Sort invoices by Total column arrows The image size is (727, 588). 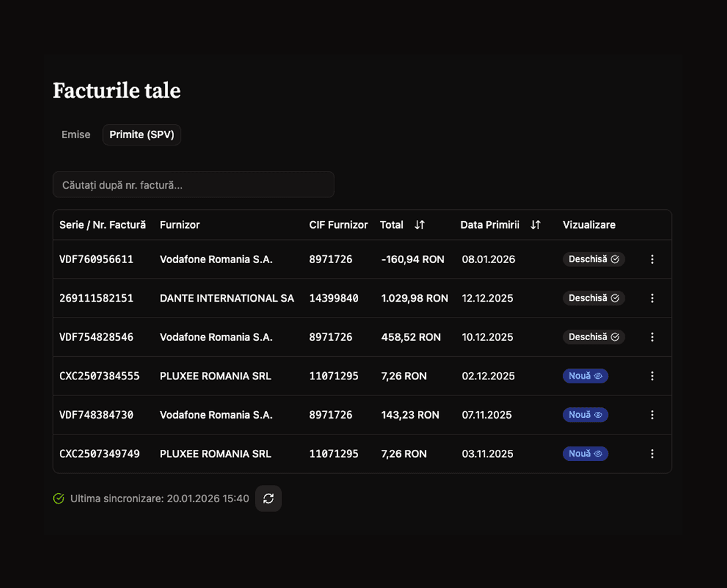point(419,225)
